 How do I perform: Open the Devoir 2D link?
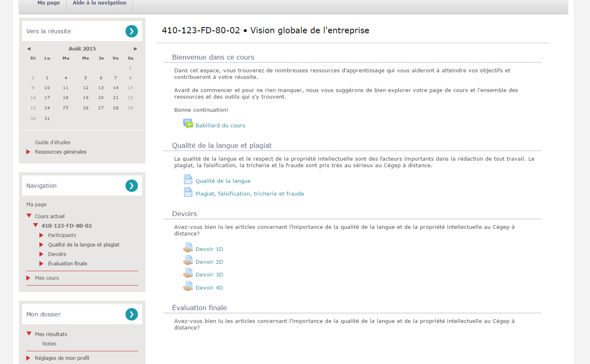(x=209, y=262)
